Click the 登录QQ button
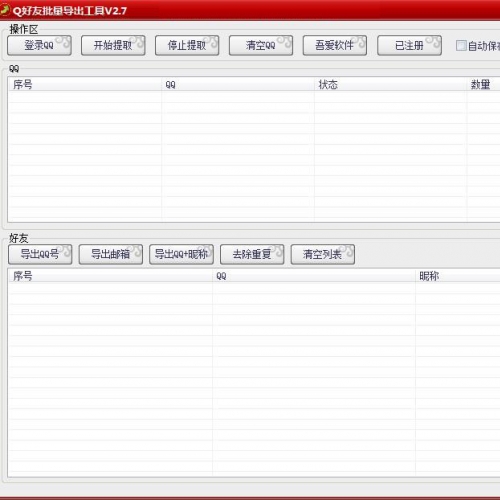 (39, 45)
